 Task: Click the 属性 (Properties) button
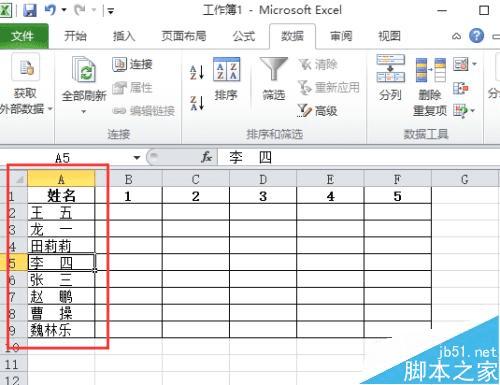pyautogui.click(x=132, y=88)
